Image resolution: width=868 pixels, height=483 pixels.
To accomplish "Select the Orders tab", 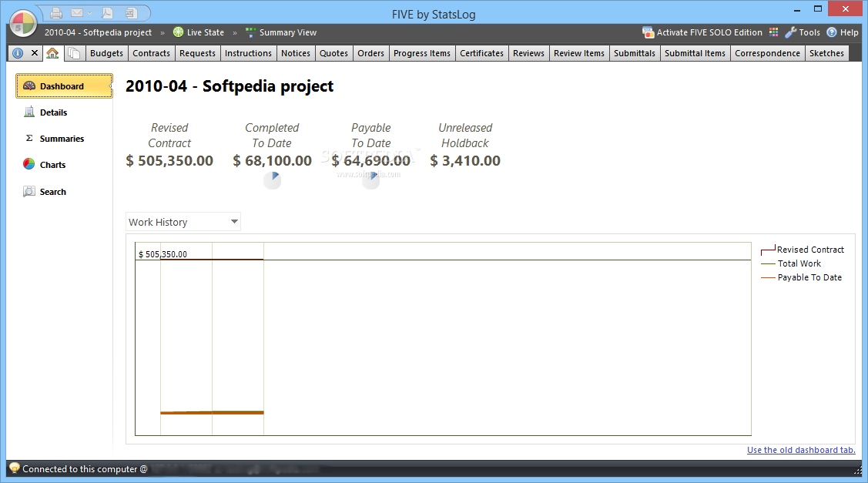I will pos(371,53).
